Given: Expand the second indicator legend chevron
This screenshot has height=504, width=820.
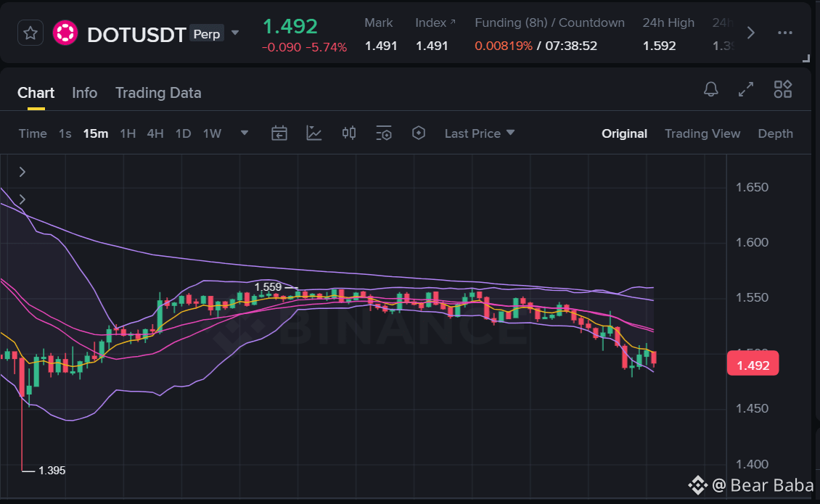Looking at the screenshot, I should (22, 199).
